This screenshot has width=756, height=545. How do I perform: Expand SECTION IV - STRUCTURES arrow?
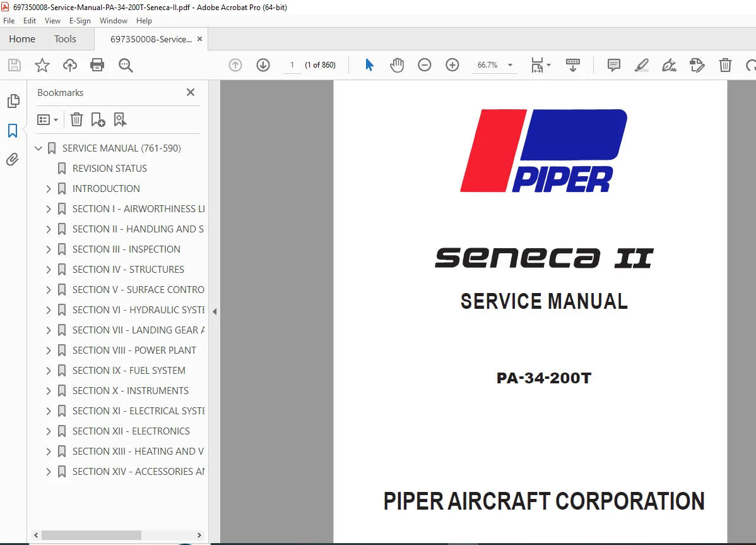[48, 270]
